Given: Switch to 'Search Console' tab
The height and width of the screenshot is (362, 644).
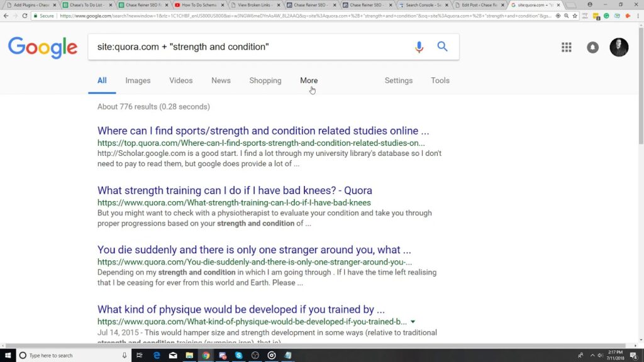Looking at the screenshot, I should tap(423, 5).
